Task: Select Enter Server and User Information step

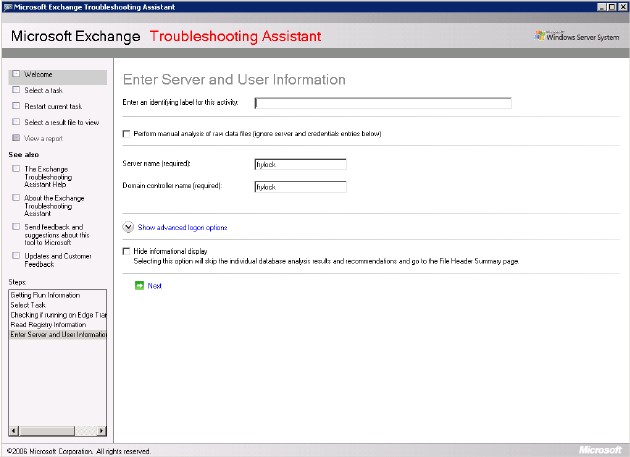Action: coord(57,334)
